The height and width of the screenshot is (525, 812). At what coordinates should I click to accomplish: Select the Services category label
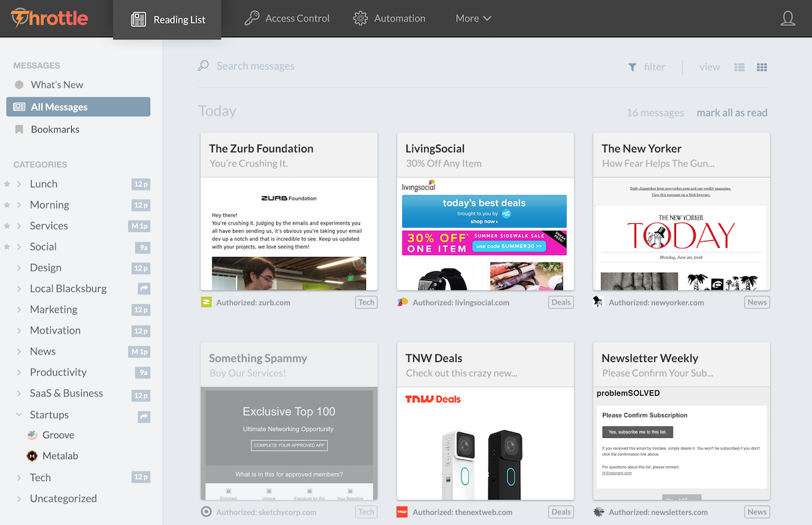49,226
